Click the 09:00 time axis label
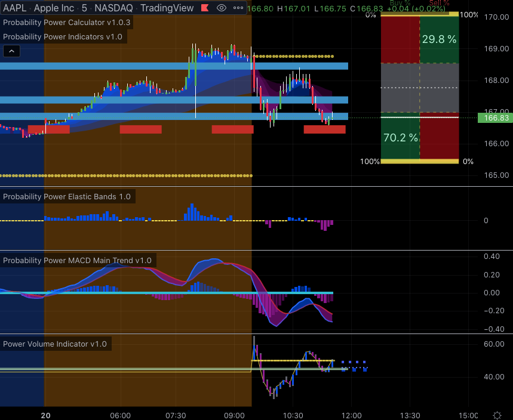This screenshot has height=420, width=513. (234, 415)
